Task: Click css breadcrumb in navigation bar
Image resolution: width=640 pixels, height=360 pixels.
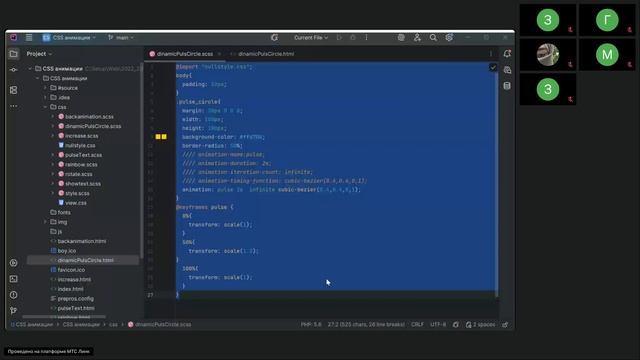Action: point(113,325)
